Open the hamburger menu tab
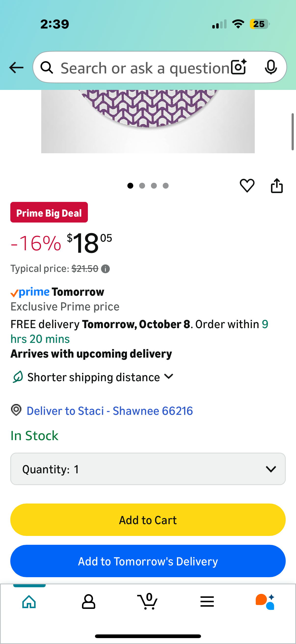 pyautogui.click(x=207, y=602)
